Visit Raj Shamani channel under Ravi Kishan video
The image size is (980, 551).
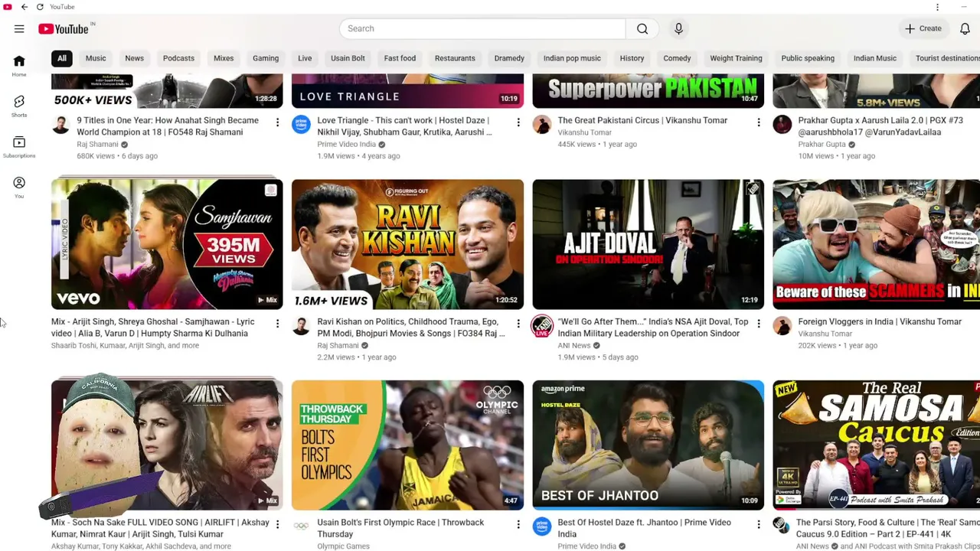(x=338, y=345)
